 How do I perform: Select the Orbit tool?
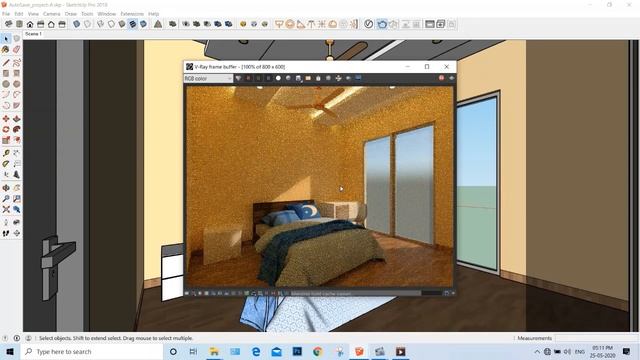coord(6,188)
